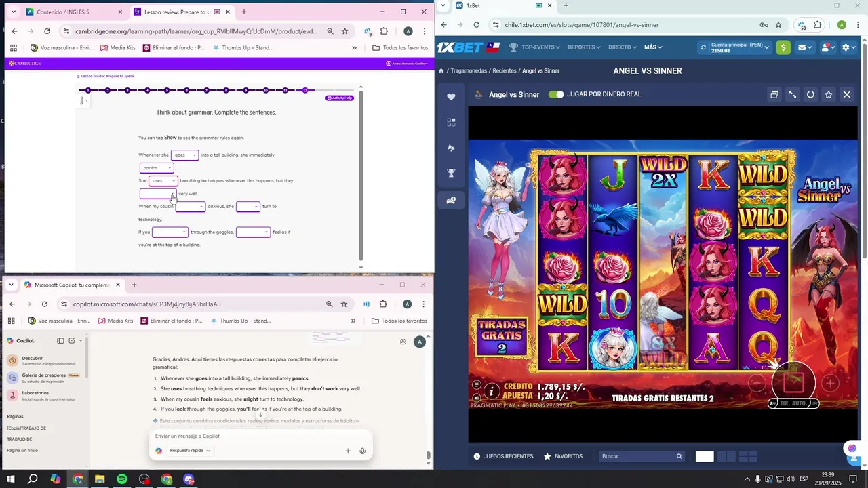Open the game categories grid icon in 1xBet sidebar
Viewport: 868px width, 488px height.
pyautogui.click(x=451, y=123)
